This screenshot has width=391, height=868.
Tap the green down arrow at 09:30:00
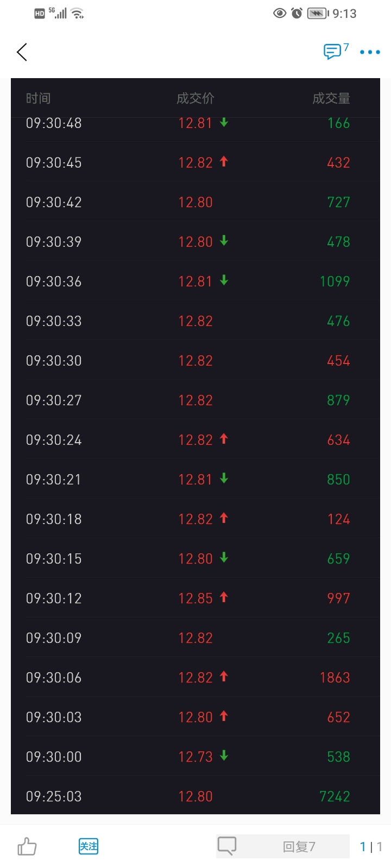click(224, 756)
